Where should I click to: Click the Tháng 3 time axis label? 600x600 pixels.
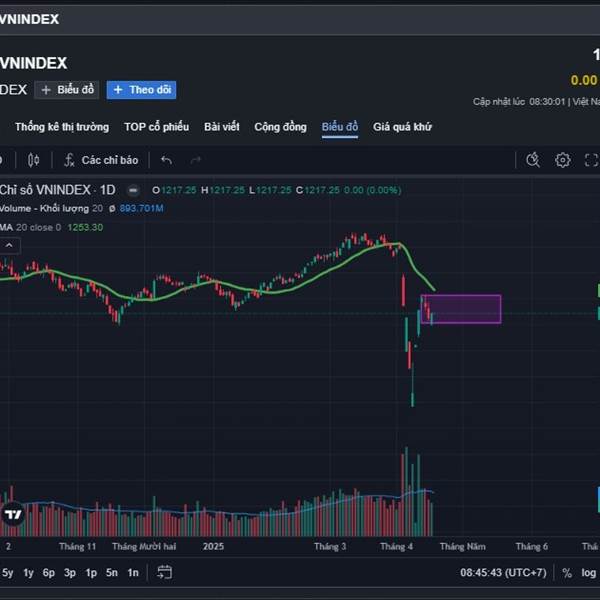330,546
